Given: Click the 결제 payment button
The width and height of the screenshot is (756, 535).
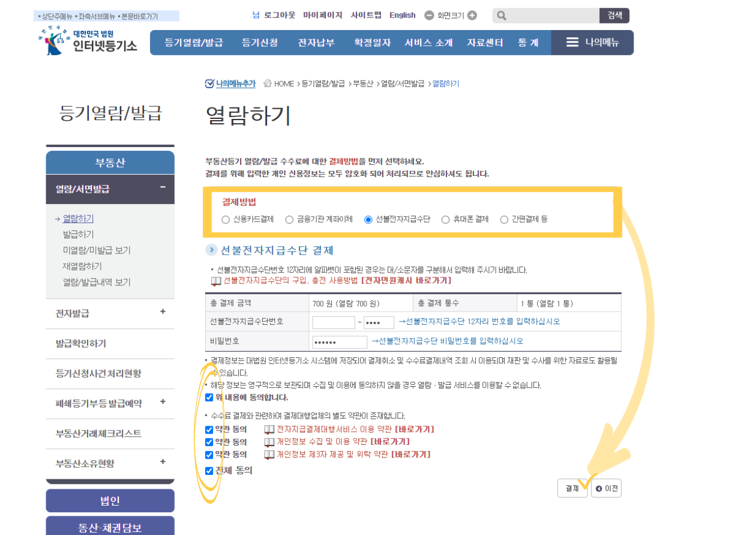Looking at the screenshot, I should (571, 488).
